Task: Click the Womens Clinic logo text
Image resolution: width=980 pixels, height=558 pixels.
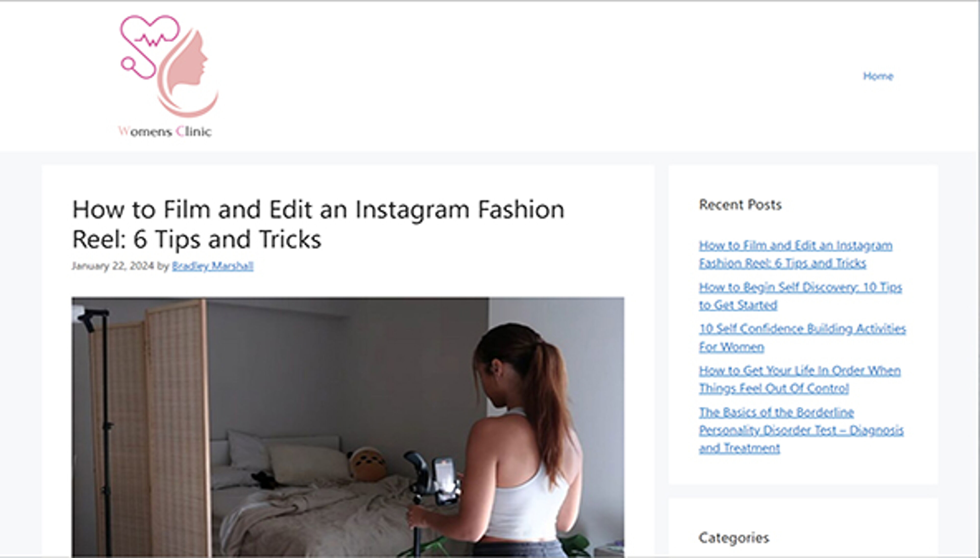Action: [x=165, y=131]
